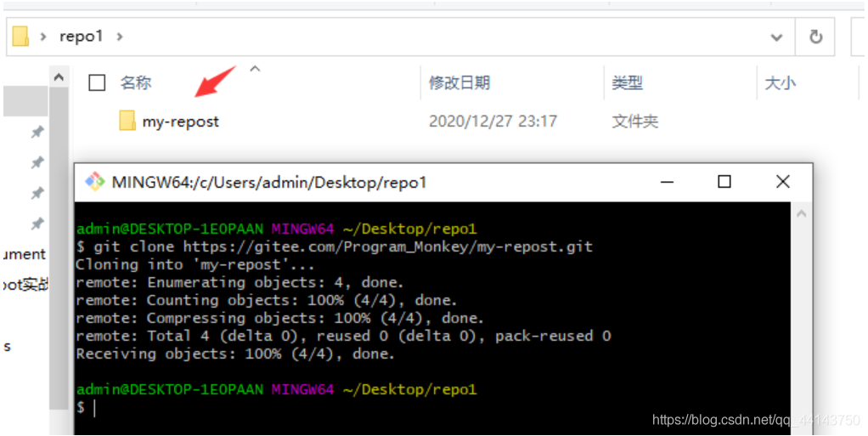Click the fourth pin icon in quick access
Screen dimensions: 868x436
[x=37, y=224]
